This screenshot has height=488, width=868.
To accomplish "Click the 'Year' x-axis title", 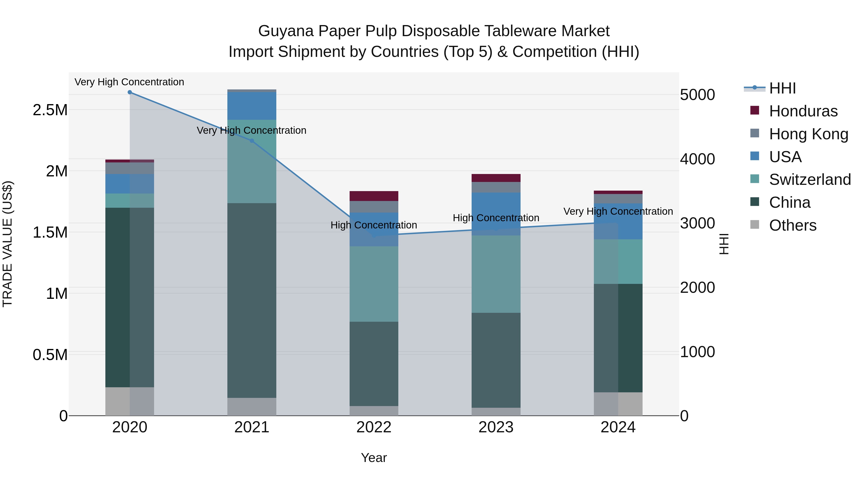I will click(374, 458).
